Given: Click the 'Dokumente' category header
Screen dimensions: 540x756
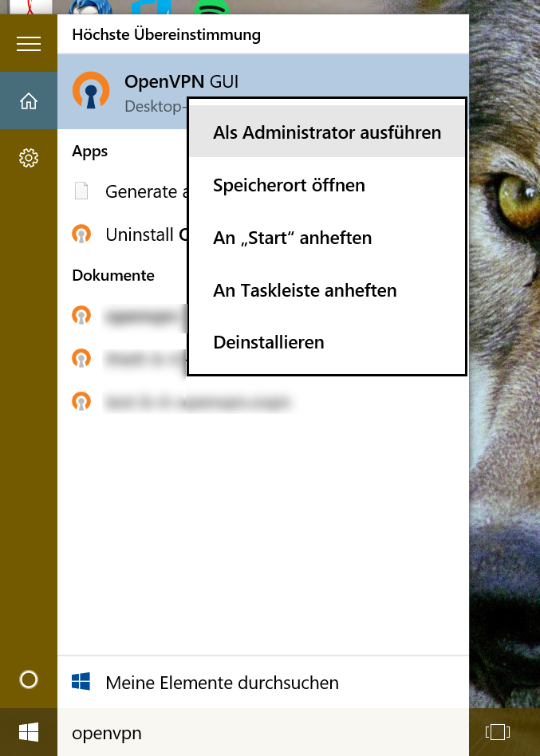Looking at the screenshot, I should pyautogui.click(x=113, y=275).
